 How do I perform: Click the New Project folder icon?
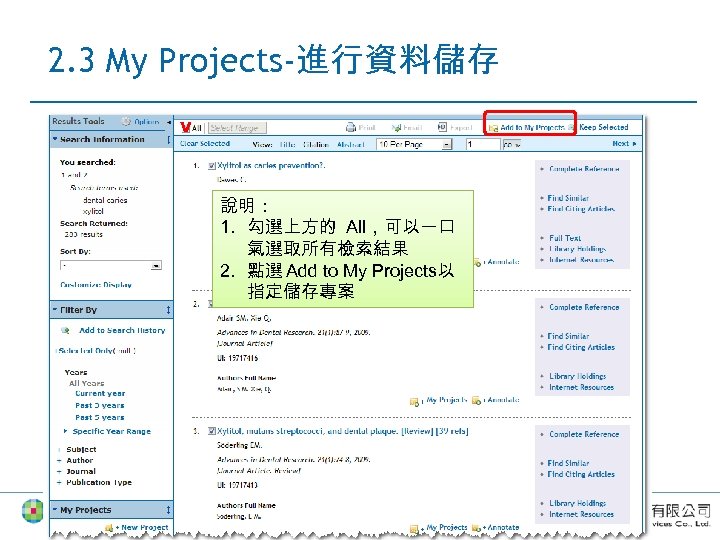109,528
